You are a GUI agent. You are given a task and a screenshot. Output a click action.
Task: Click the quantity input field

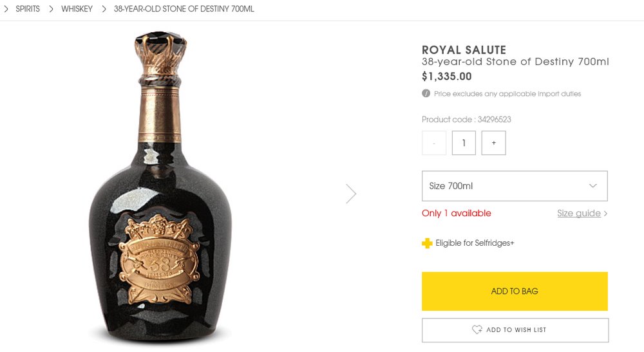pyautogui.click(x=464, y=143)
